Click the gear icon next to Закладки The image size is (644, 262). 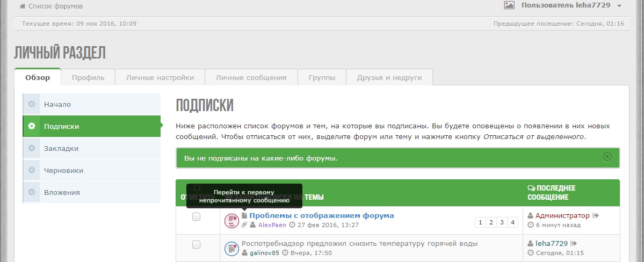pyautogui.click(x=32, y=148)
